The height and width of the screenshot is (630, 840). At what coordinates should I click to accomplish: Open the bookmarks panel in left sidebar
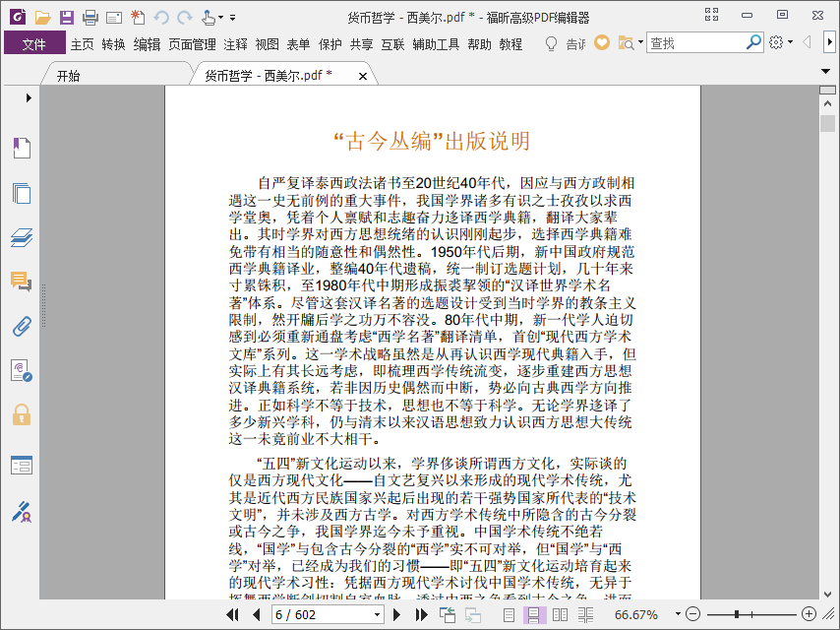(x=22, y=148)
